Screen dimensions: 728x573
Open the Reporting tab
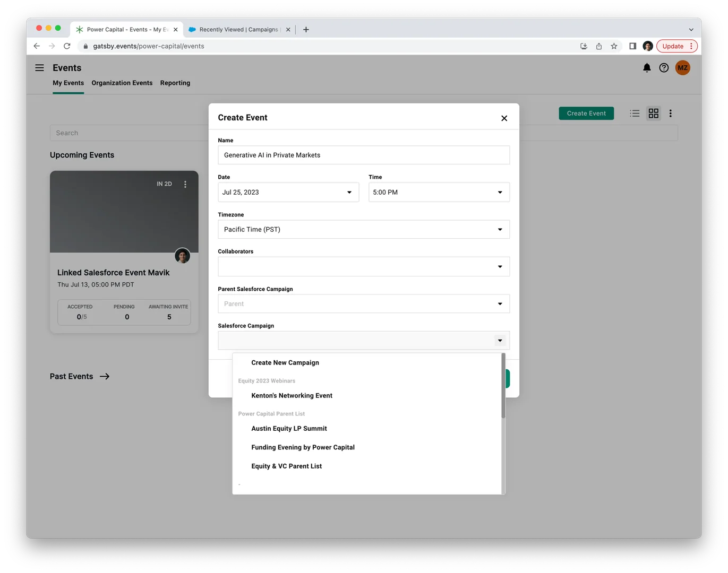point(175,83)
